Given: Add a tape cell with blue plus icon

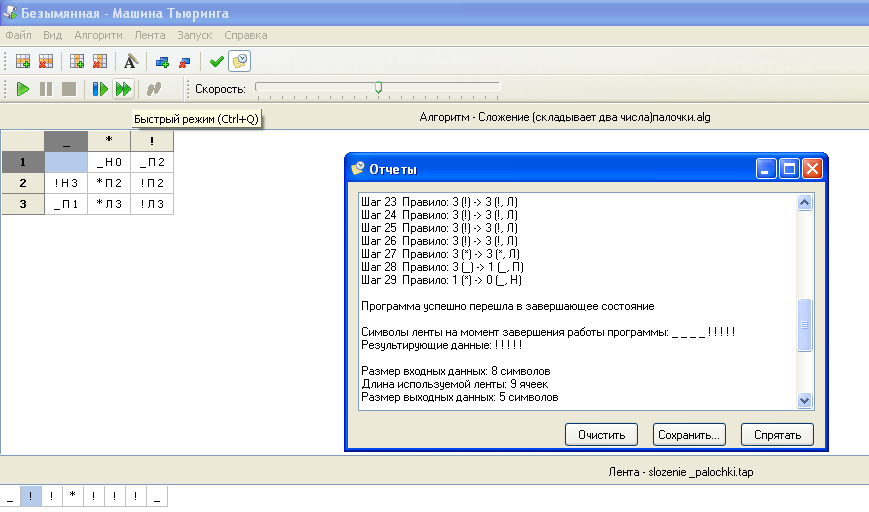Looking at the screenshot, I should tap(162, 62).
